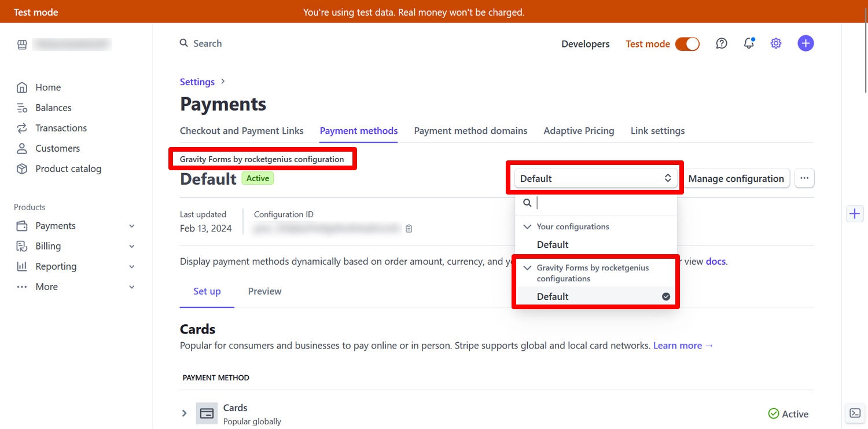The height and width of the screenshot is (429, 868).
Task: Open the terminal shell icon at bottom right
Action: (855, 413)
